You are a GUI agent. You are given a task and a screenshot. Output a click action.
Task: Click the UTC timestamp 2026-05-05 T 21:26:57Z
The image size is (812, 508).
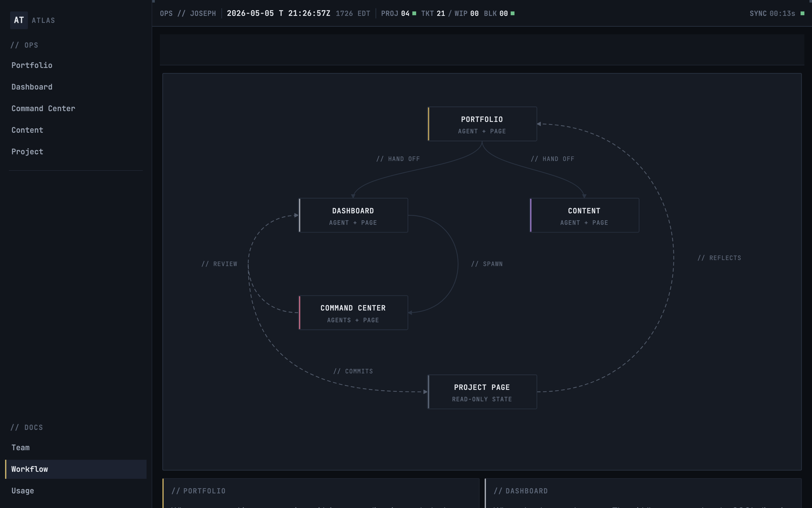(x=278, y=13)
